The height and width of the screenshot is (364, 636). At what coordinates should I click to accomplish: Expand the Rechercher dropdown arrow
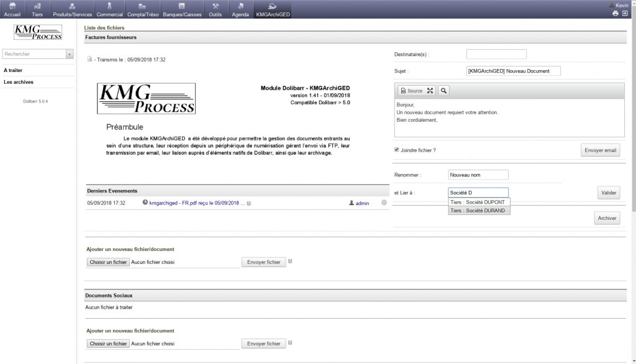pyautogui.click(x=70, y=54)
